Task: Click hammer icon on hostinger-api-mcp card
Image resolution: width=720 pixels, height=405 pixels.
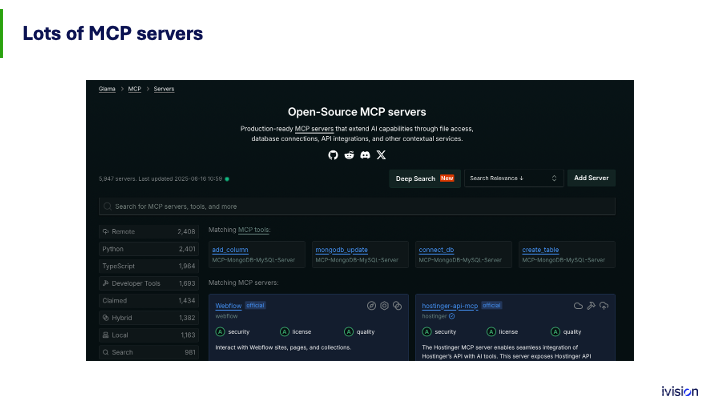Action: 591,306
